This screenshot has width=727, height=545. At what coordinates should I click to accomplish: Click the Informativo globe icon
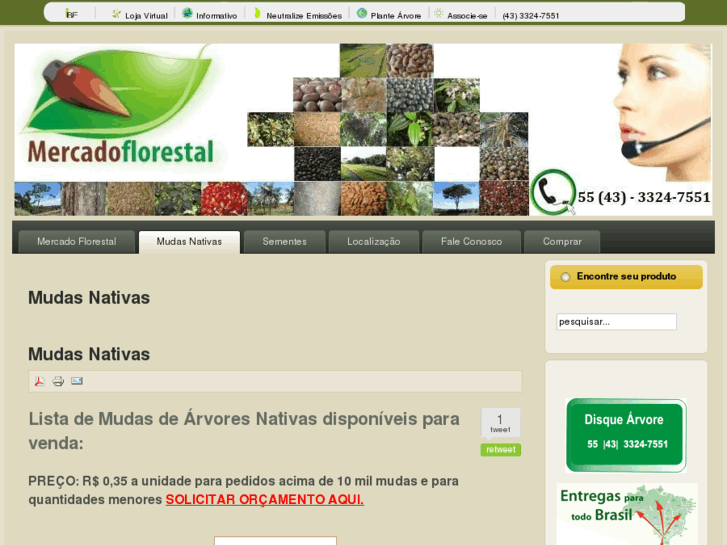coord(187,13)
